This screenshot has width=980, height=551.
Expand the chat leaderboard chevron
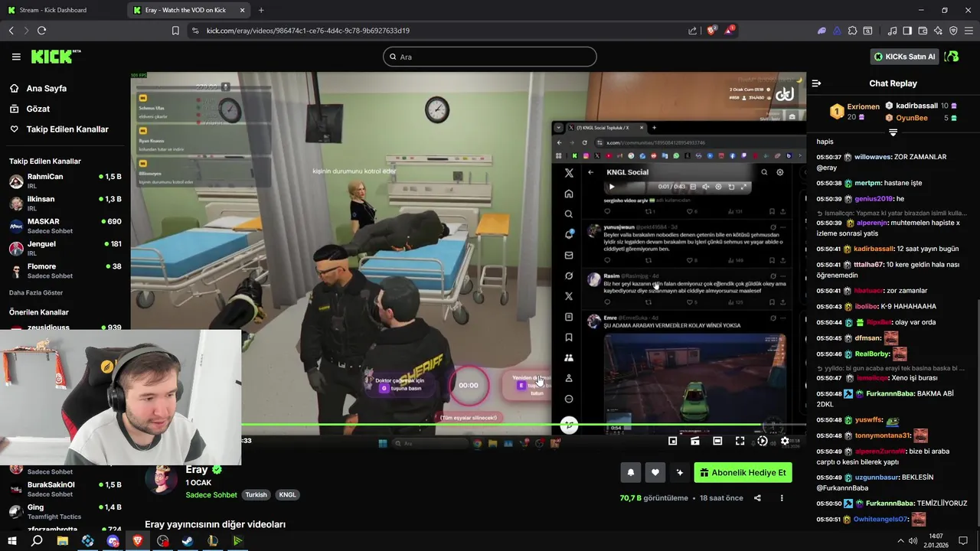[x=893, y=132]
